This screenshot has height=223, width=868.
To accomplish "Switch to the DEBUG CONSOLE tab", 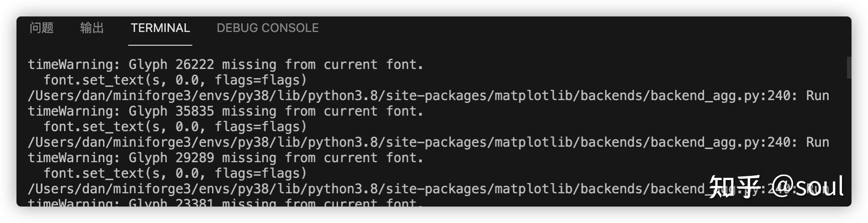I will pyautogui.click(x=268, y=28).
